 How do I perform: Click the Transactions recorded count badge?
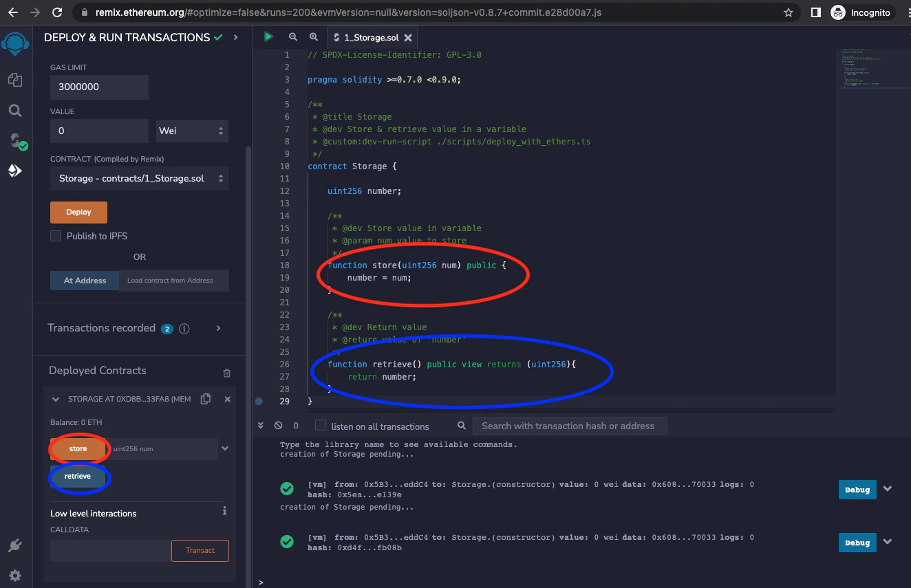click(x=167, y=329)
